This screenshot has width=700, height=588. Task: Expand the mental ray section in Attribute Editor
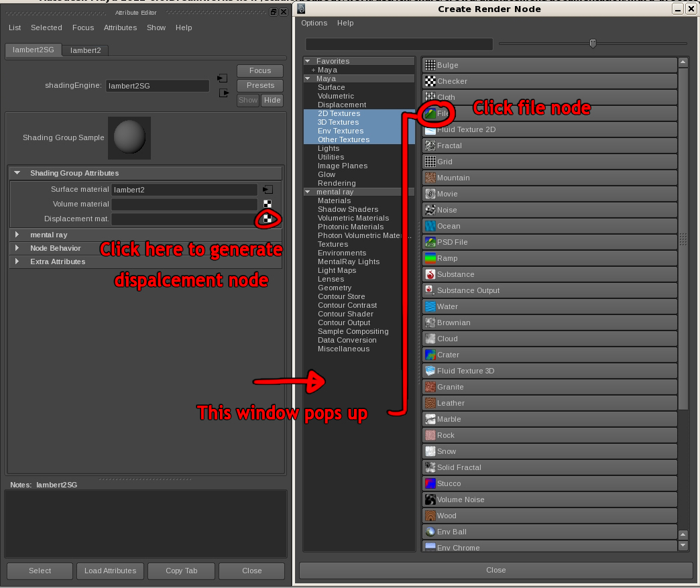[x=17, y=235]
